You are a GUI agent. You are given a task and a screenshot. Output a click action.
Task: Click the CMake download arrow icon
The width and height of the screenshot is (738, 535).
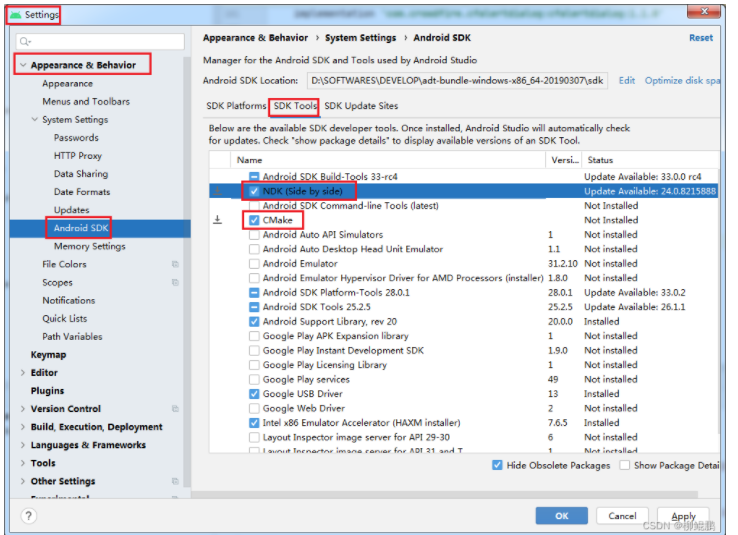coord(217,220)
